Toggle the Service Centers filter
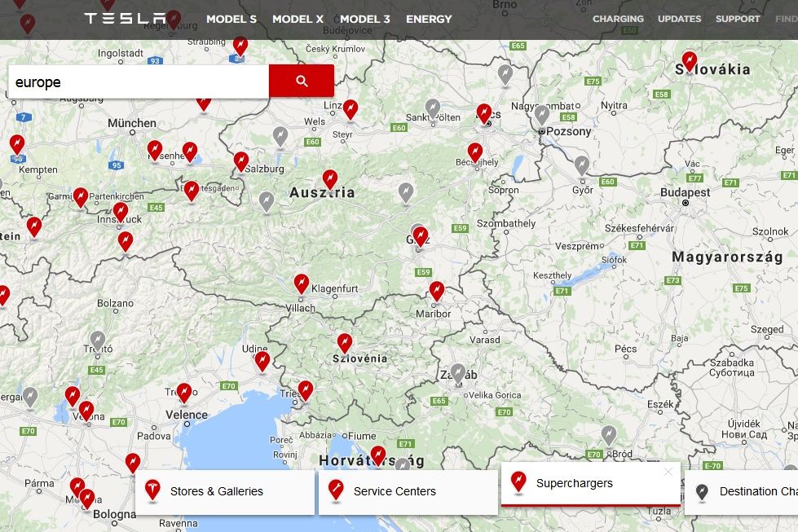 click(408, 492)
